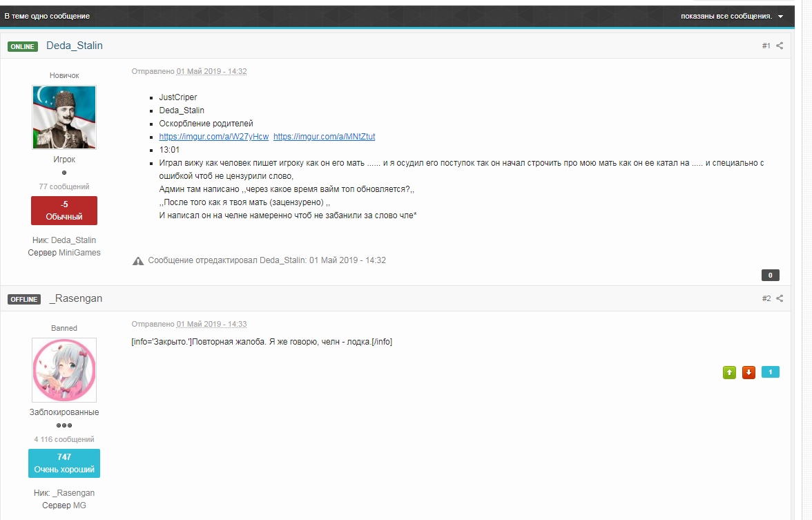Open the _Rasengan username link
The image size is (812, 520).
[76, 298]
